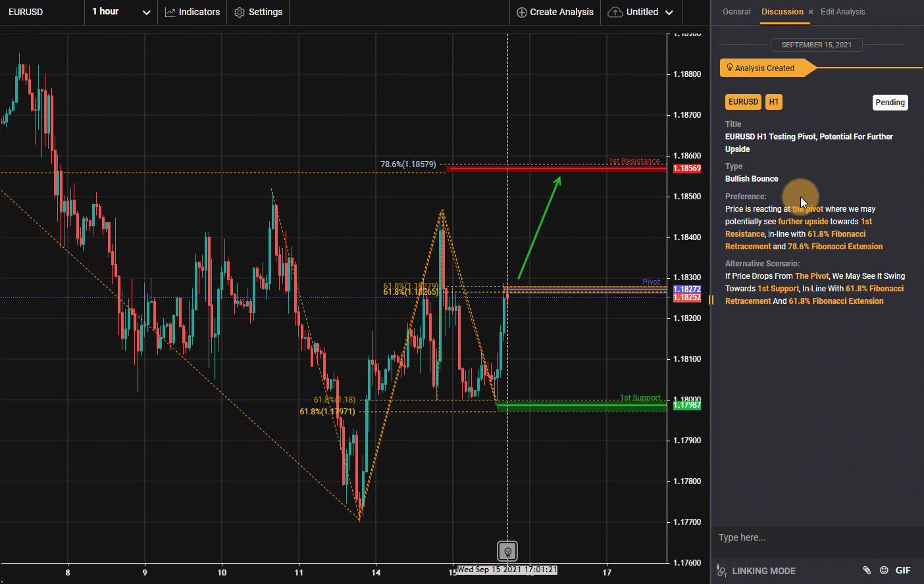Click the analysis title text

point(809,143)
